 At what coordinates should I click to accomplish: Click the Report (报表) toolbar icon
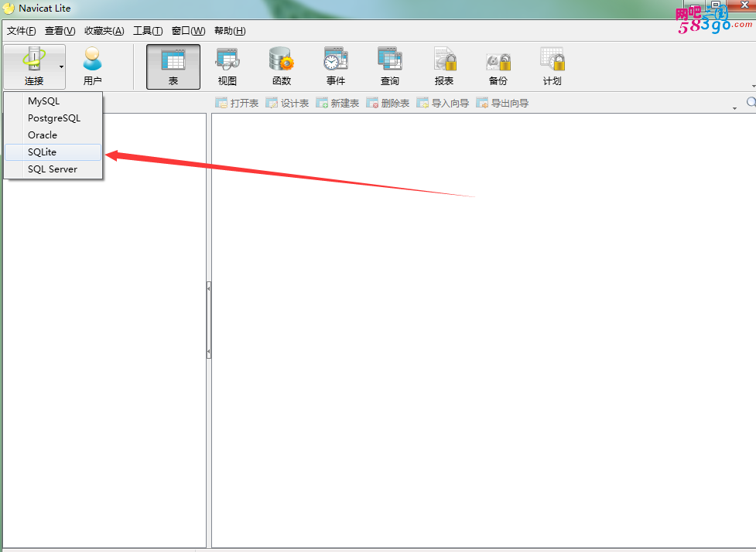[x=444, y=66]
